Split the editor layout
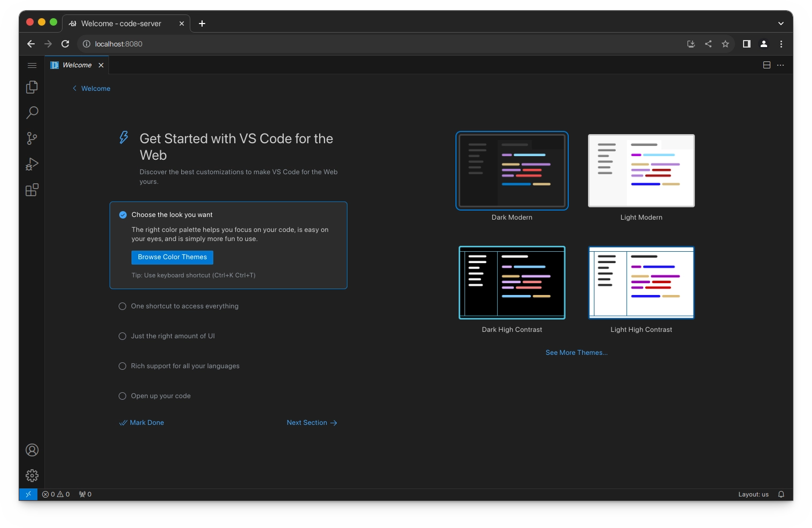812x528 pixels. tap(767, 65)
